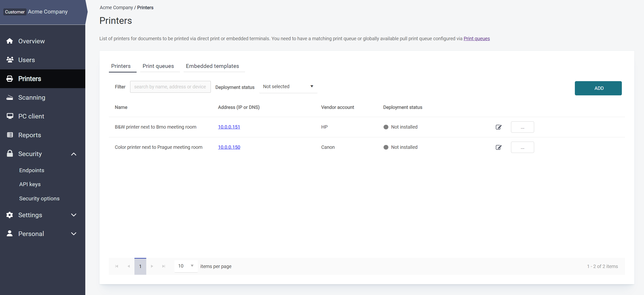644x295 pixels.
Task: Open Security options submenu item
Action: click(x=39, y=198)
